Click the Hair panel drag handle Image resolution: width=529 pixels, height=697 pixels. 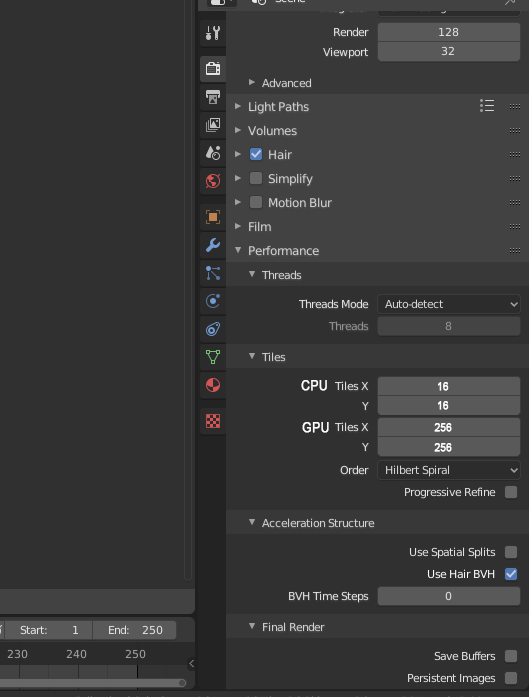coord(515,154)
